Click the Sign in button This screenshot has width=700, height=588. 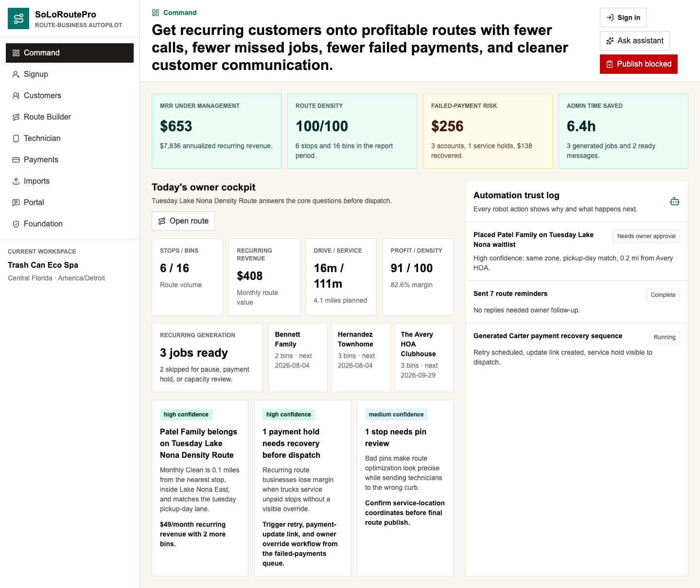[623, 17]
